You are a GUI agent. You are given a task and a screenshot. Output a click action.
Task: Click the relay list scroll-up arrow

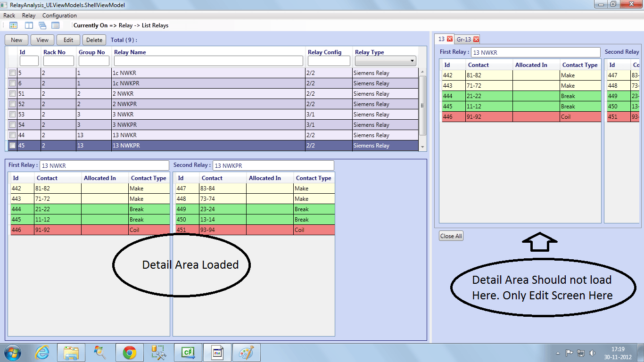pyautogui.click(x=422, y=72)
